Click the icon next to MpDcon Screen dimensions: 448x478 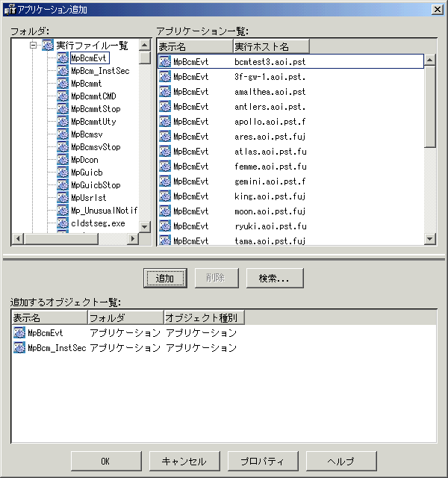(x=63, y=160)
